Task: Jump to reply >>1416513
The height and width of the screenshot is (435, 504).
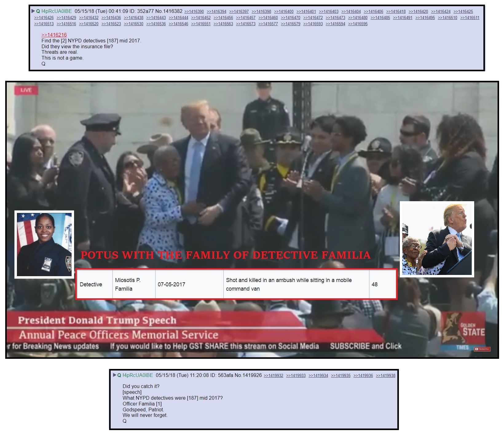Action: [44, 24]
